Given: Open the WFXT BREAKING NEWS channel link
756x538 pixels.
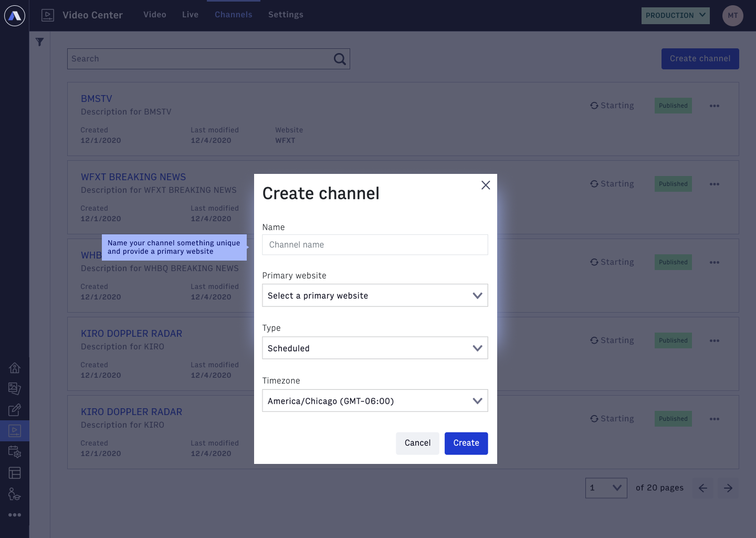Looking at the screenshot, I should pos(133,177).
